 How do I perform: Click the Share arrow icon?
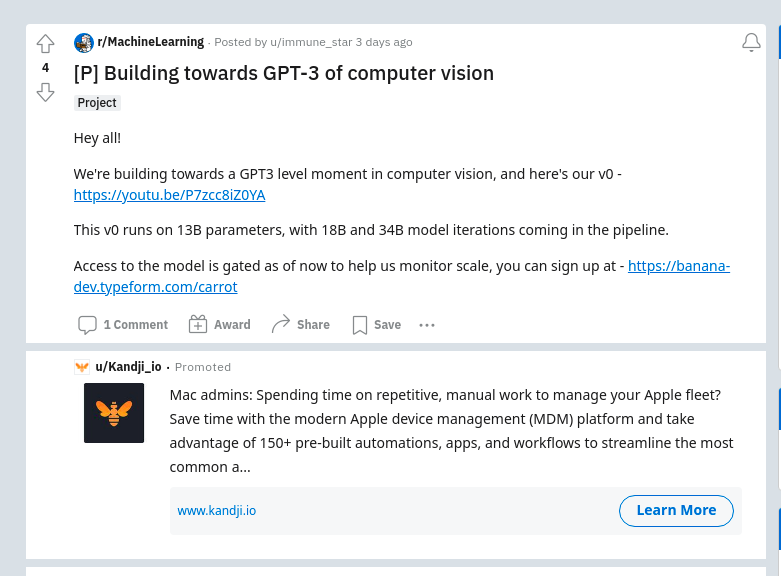click(x=281, y=324)
